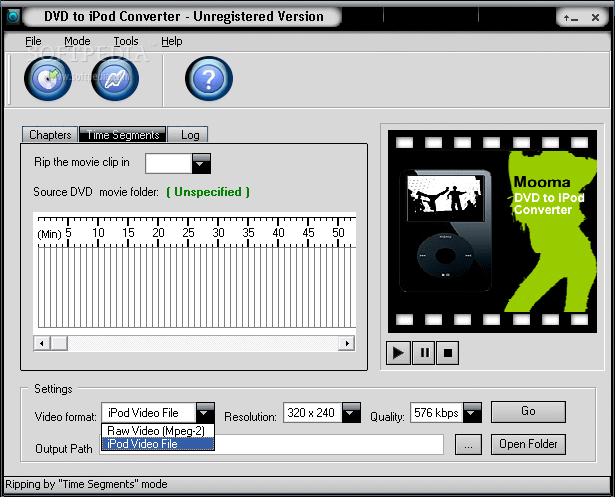Close the converter window

595,18
